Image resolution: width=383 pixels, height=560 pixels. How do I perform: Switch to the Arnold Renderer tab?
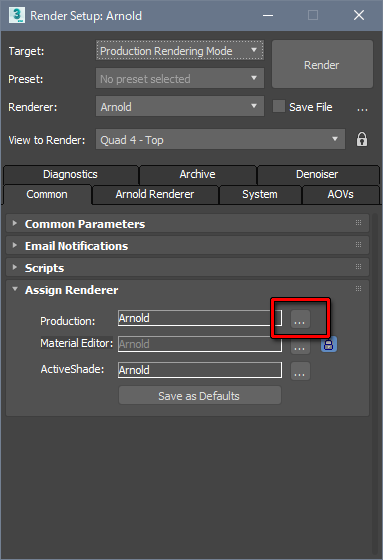click(155, 194)
